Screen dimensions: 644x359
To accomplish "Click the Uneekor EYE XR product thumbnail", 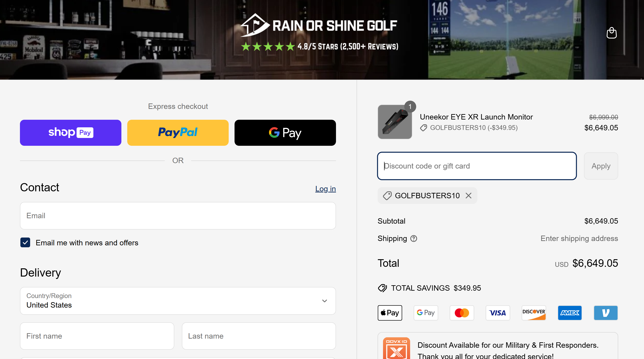I will pos(395,122).
